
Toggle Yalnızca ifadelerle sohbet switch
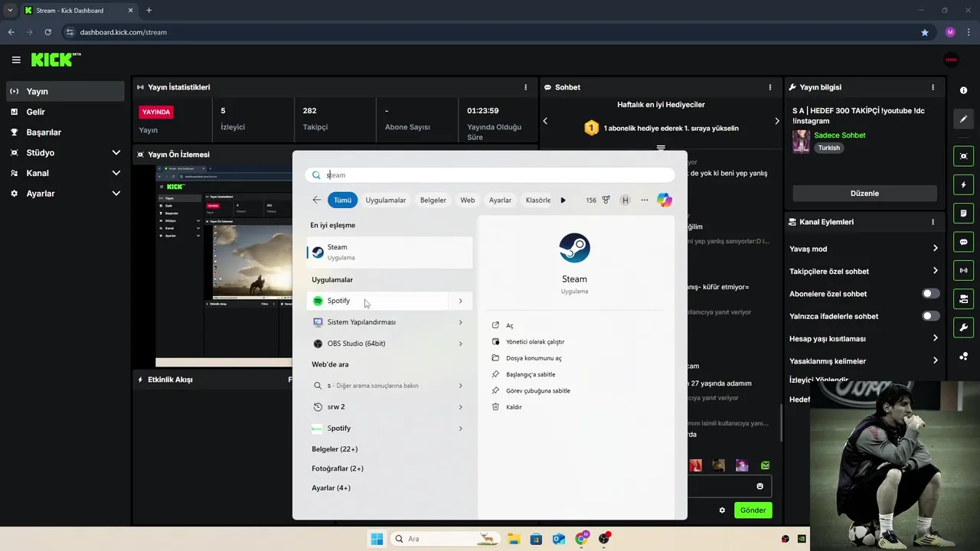point(931,316)
